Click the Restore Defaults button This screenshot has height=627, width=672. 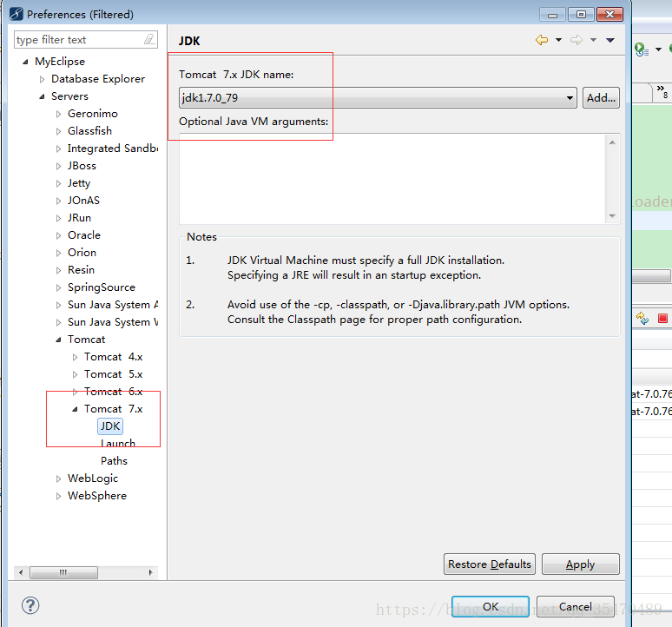pyautogui.click(x=490, y=564)
